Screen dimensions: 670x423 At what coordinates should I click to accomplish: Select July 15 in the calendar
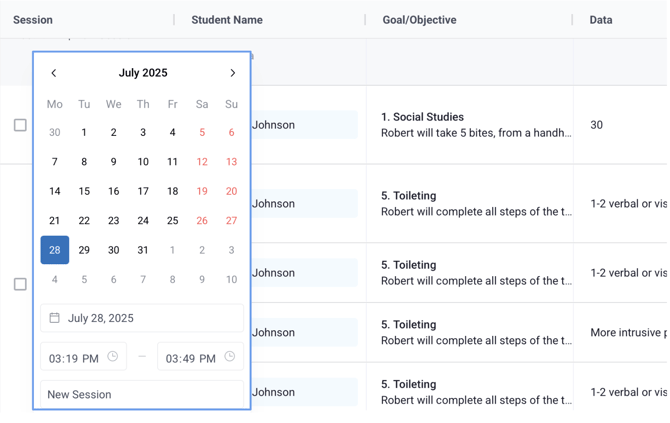pyautogui.click(x=84, y=191)
